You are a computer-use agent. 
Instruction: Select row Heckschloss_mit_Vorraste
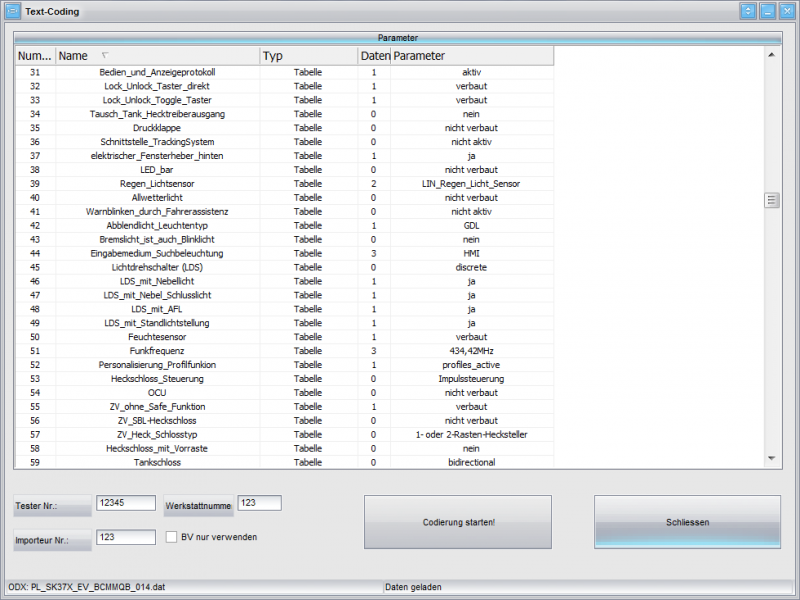[x=285, y=448]
